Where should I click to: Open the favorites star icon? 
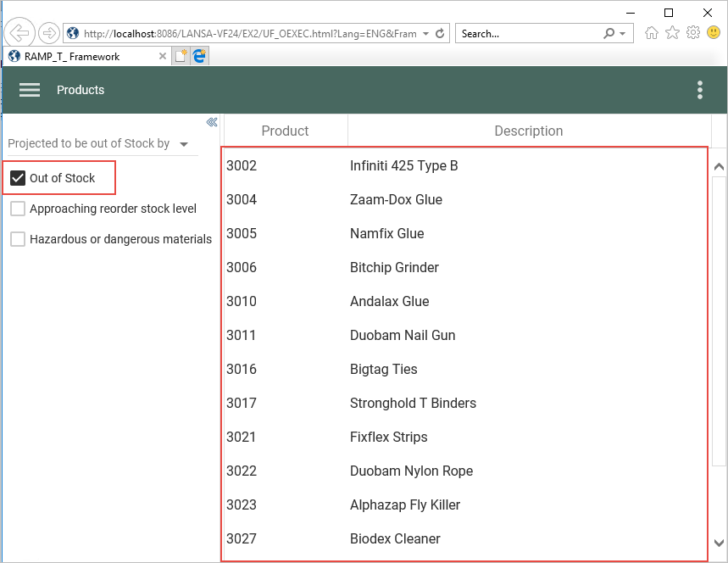pyautogui.click(x=672, y=33)
